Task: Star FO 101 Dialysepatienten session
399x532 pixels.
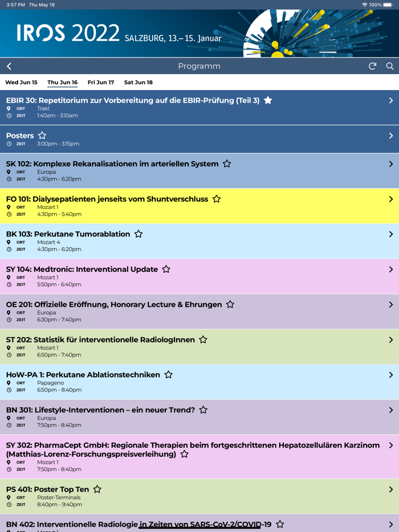Action: pos(216,199)
